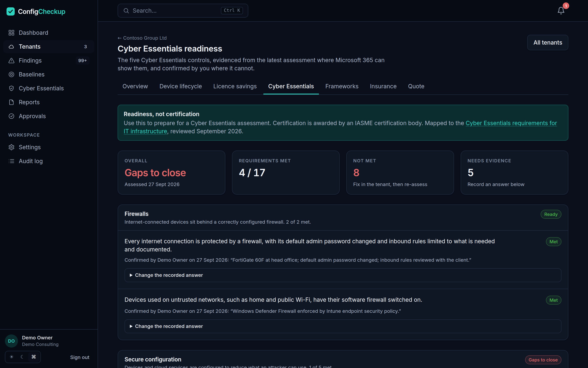Click the Needs Evidence count "5"
Viewport: 588px width, 368px height.
[470, 173]
